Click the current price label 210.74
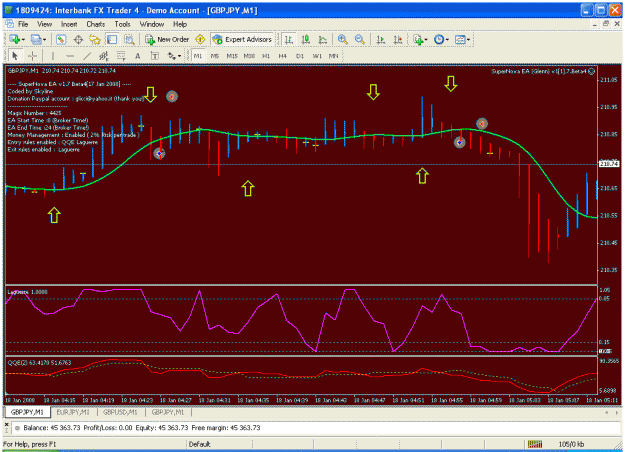This screenshot has height=452, width=625. (x=609, y=164)
